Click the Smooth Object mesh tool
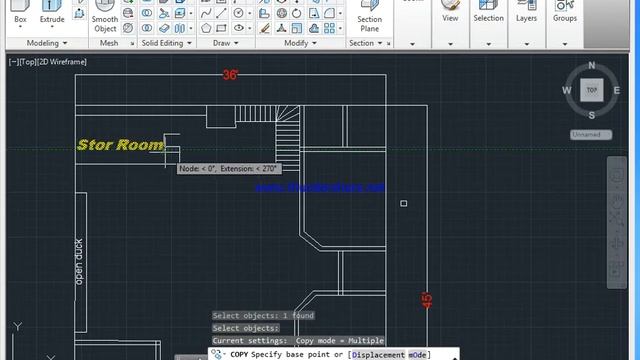This screenshot has width=640, height=360. click(105, 16)
